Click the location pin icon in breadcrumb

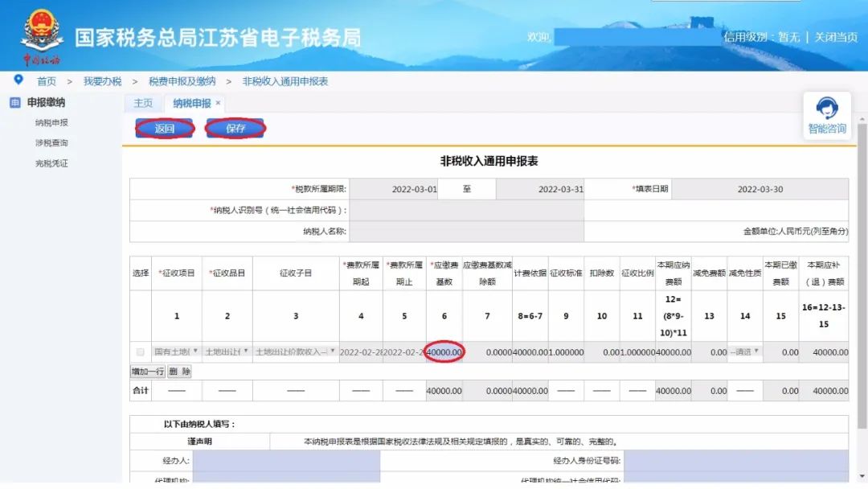[x=18, y=80]
